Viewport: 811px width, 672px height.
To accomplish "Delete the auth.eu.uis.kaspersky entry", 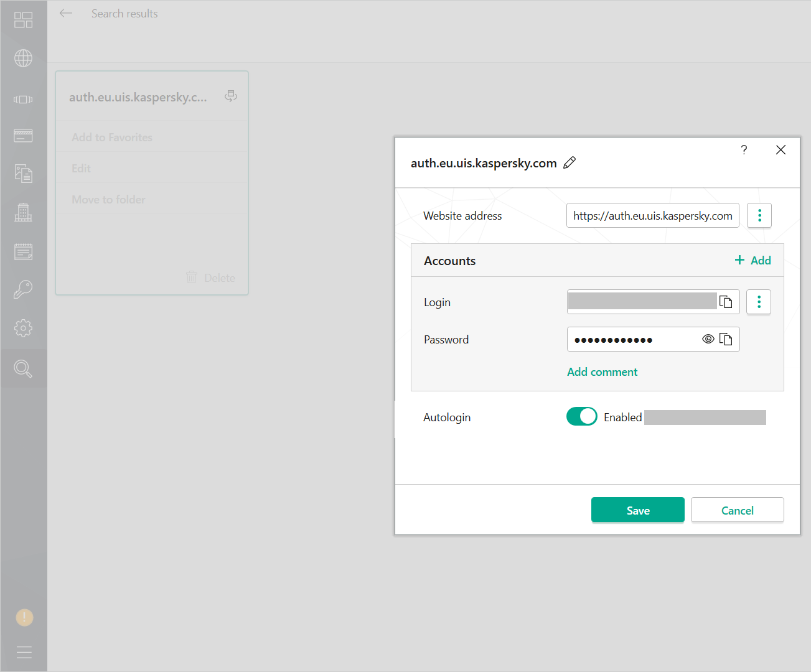I will click(210, 278).
